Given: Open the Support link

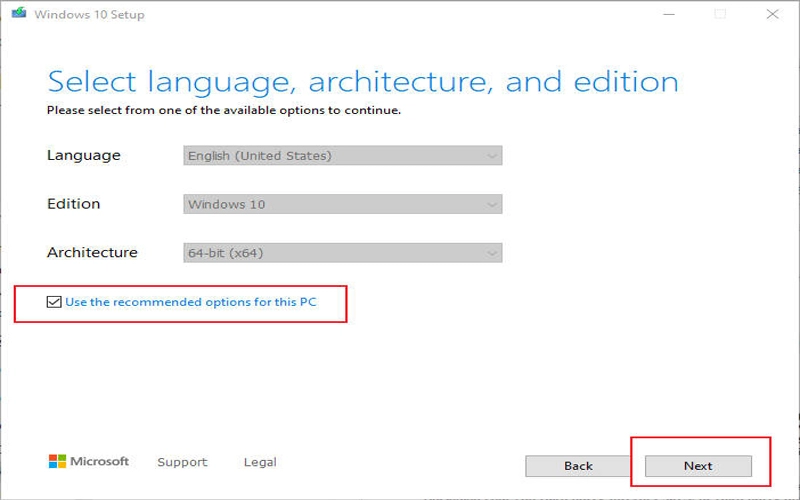Looking at the screenshot, I should point(182,462).
